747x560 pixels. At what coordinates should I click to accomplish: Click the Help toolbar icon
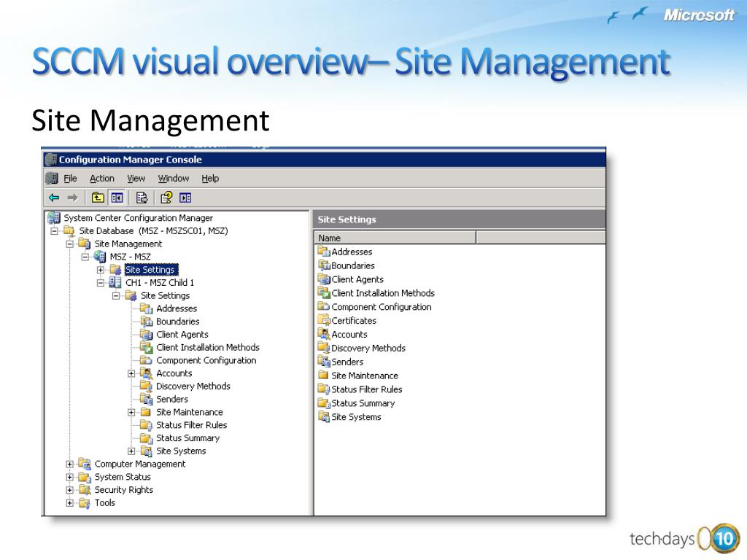[166, 198]
